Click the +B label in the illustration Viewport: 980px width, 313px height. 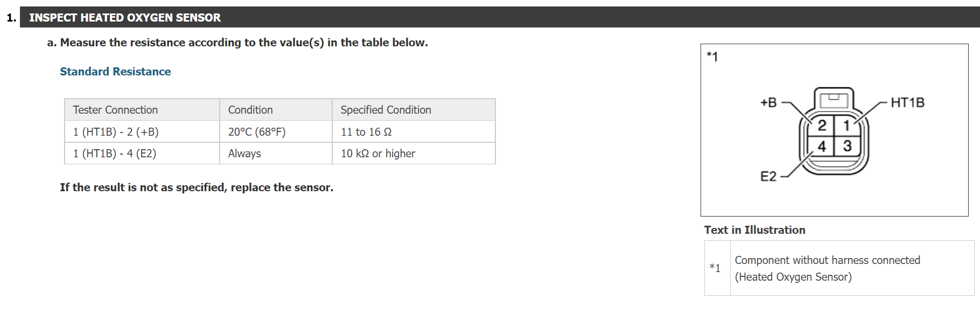coord(768,102)
